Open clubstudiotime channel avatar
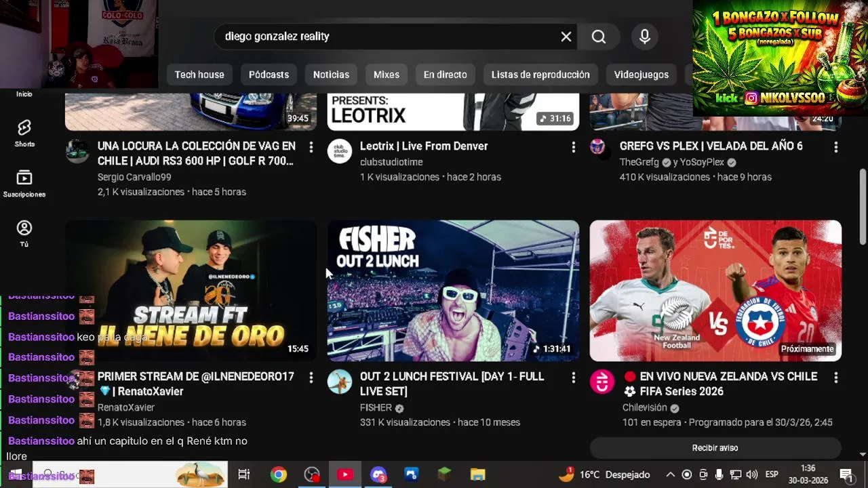868x488 pixels. click(340, 151)
